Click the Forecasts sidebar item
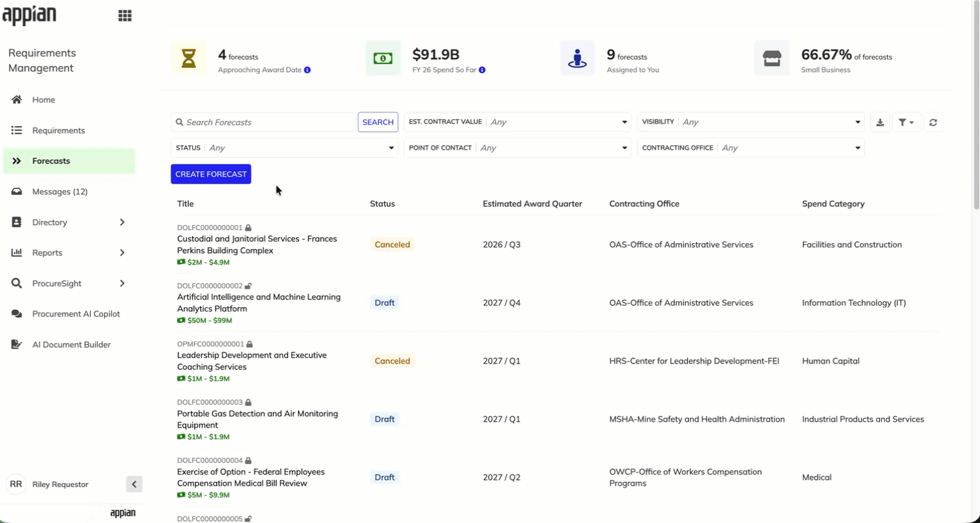Screen dimensions: 980x523 [69, 161]
